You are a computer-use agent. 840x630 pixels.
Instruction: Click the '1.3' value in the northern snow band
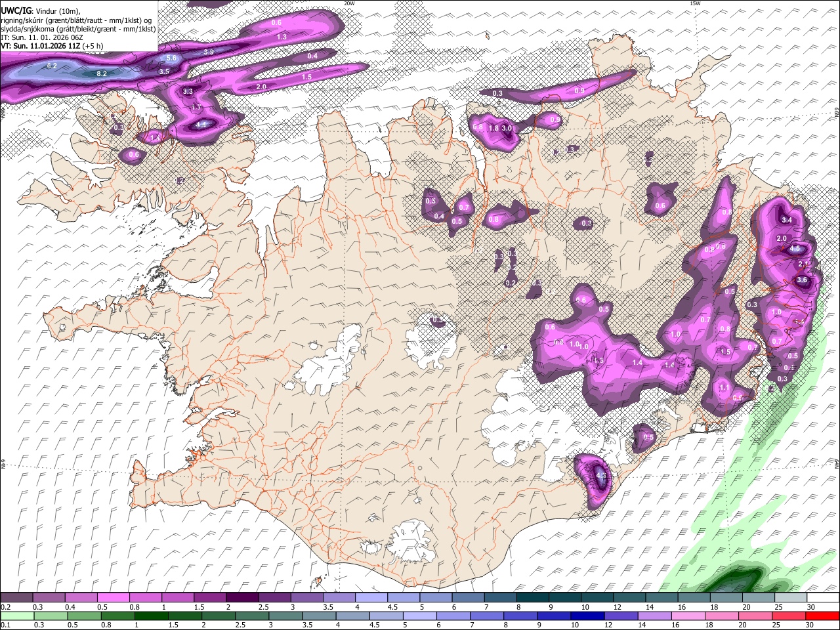click(282, 37)
